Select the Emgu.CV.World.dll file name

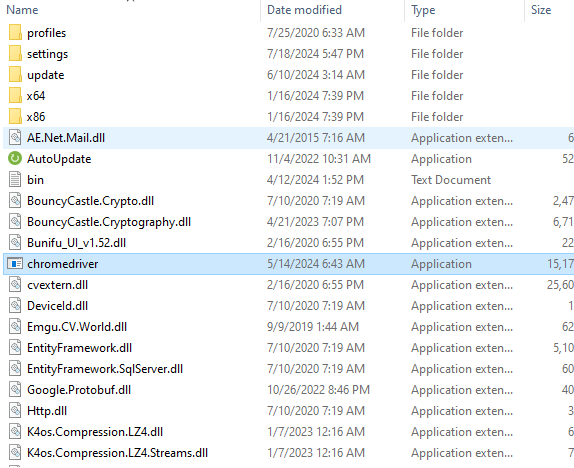point(77,327)
